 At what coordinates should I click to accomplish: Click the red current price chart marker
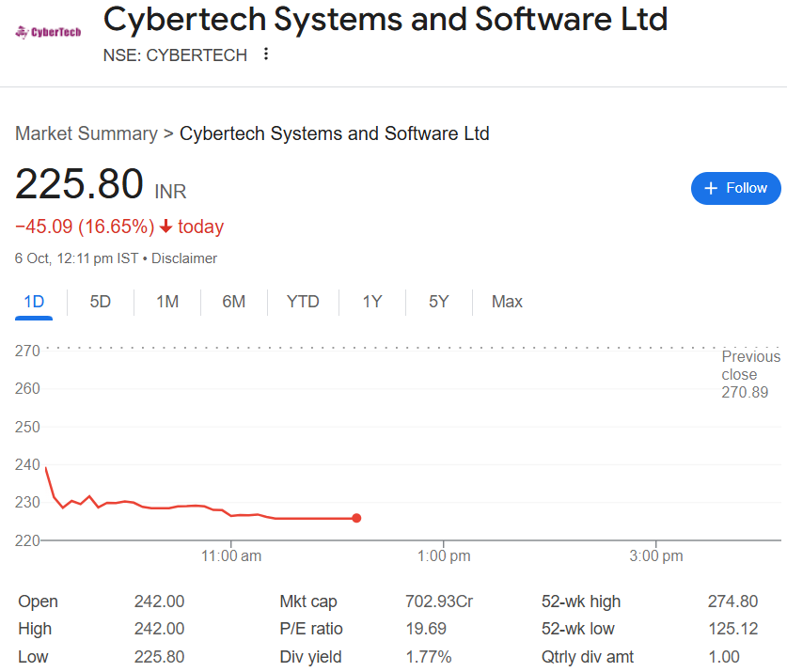click(x=356, y=518)
